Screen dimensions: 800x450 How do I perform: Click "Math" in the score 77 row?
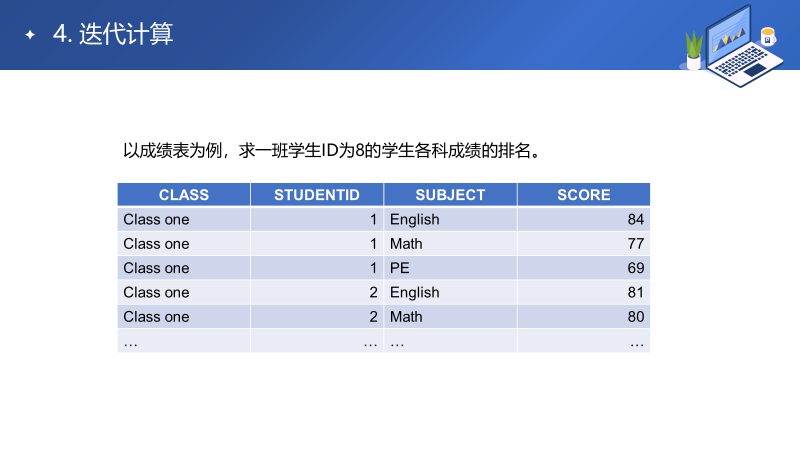[x=406, y=244]
